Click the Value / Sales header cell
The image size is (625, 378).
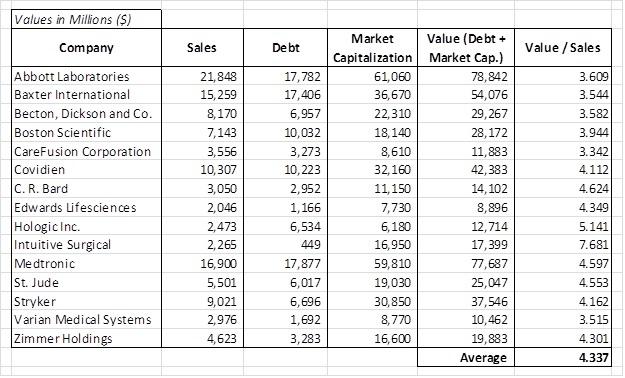562,47
